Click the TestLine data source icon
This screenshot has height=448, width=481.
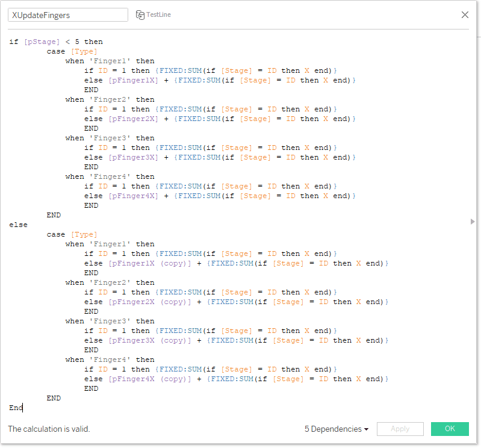coord(140,14)
